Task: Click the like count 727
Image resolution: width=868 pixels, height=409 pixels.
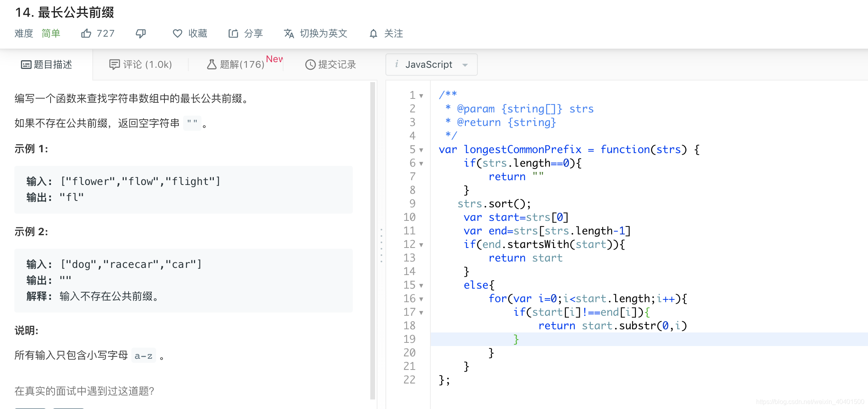Action: click(106, 33)
